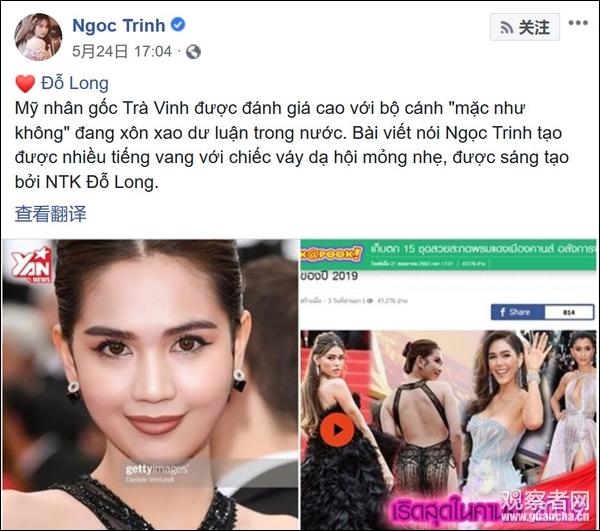Screen dimensions: 600x531
Task: Click the share count 814 box
Action: point(570,312)
